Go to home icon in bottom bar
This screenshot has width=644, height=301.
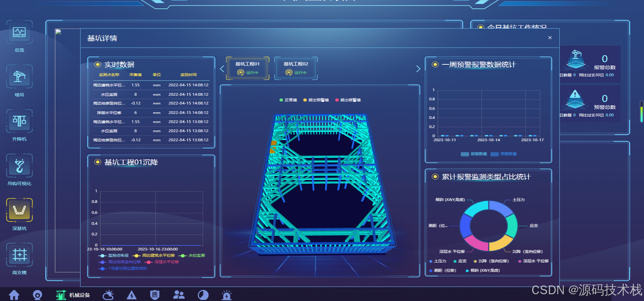pyautogui.click(x=14, y=295)
